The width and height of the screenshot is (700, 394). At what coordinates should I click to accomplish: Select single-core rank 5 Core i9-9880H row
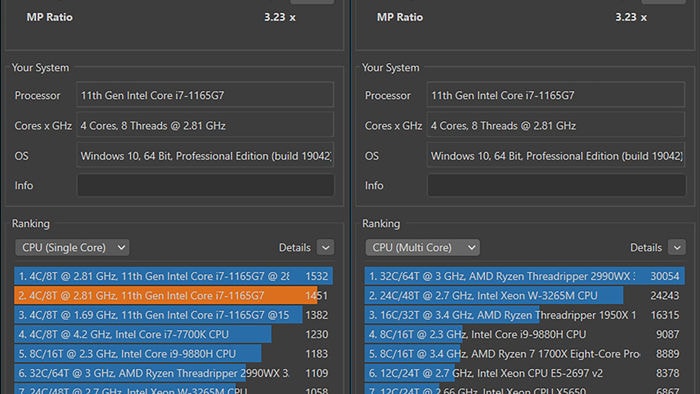[173, 354]
